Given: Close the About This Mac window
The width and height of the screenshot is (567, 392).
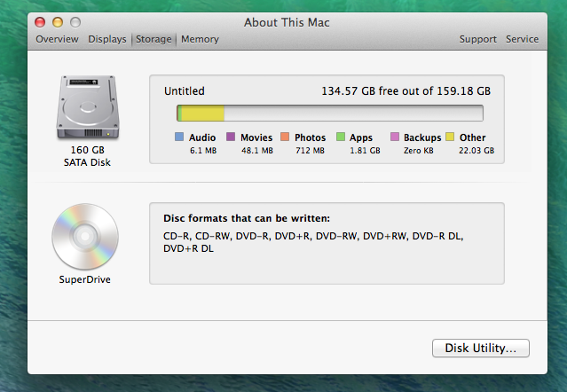Looking at the screenshot, I should pyautogui.click(x=41, y=21).
